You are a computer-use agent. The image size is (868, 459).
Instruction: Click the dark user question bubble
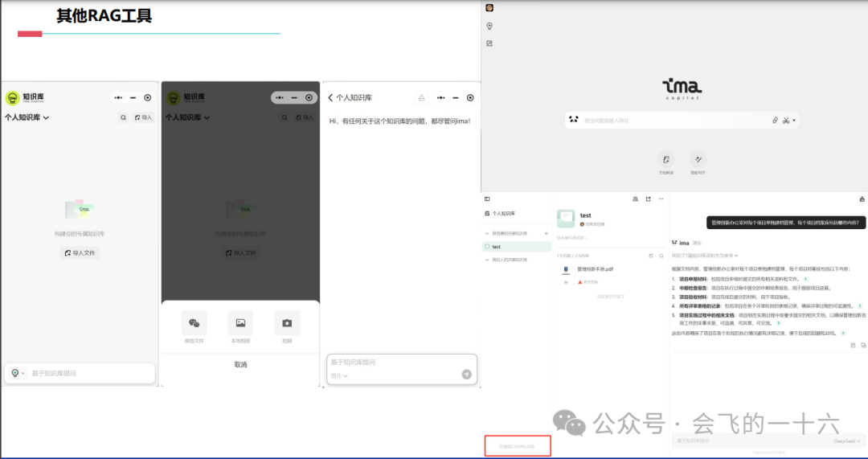click(786, 223)
